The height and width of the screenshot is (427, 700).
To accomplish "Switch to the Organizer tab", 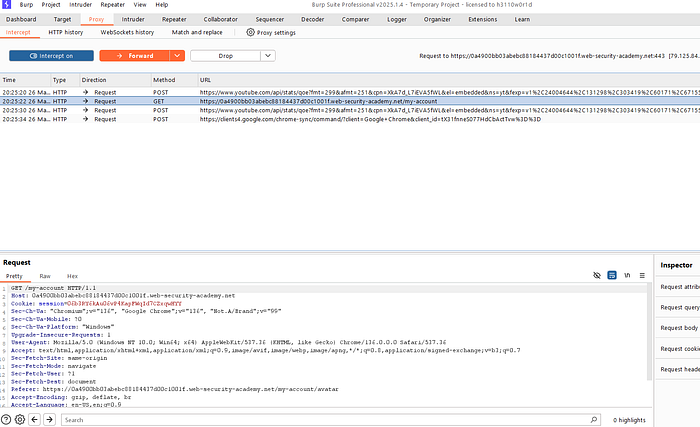I will click(437, 19).
